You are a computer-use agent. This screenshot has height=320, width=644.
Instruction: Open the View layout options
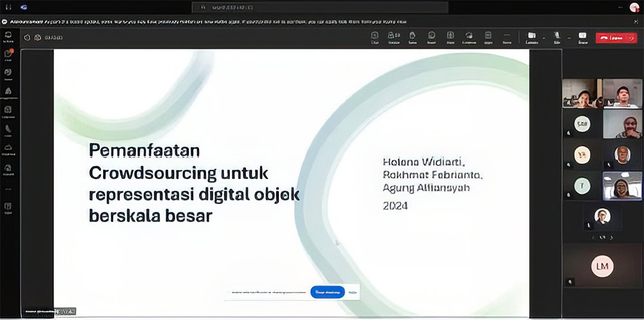[x=451, y=37]
